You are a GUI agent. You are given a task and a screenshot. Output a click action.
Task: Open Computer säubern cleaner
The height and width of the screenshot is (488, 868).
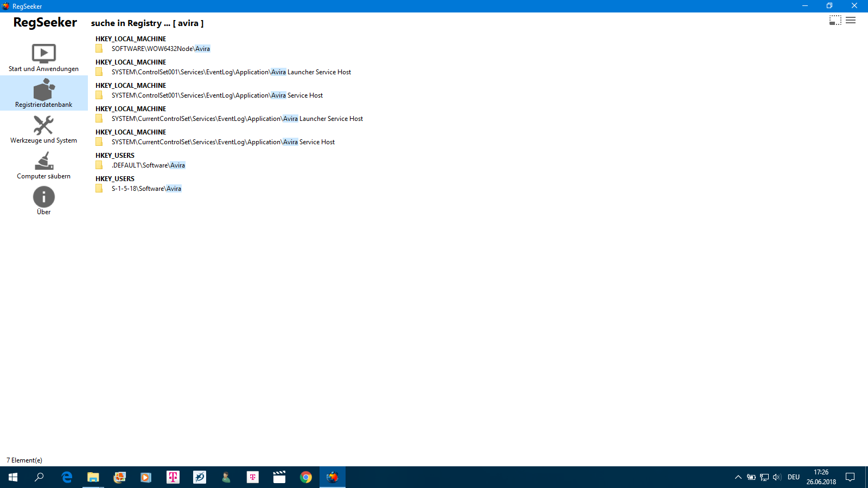[43, 165]
